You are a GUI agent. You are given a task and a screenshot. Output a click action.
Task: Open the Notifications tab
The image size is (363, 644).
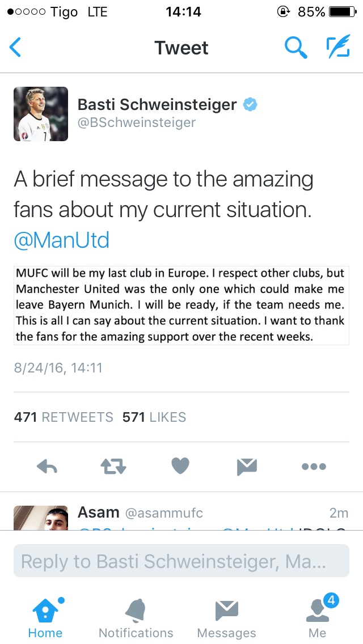point(136,617)
